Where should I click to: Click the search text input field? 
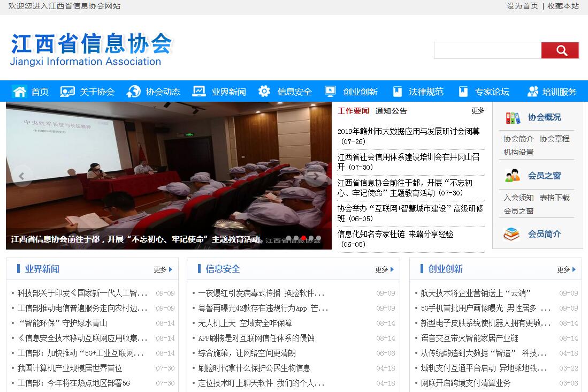pyautogui.click(x=487, y=50)
